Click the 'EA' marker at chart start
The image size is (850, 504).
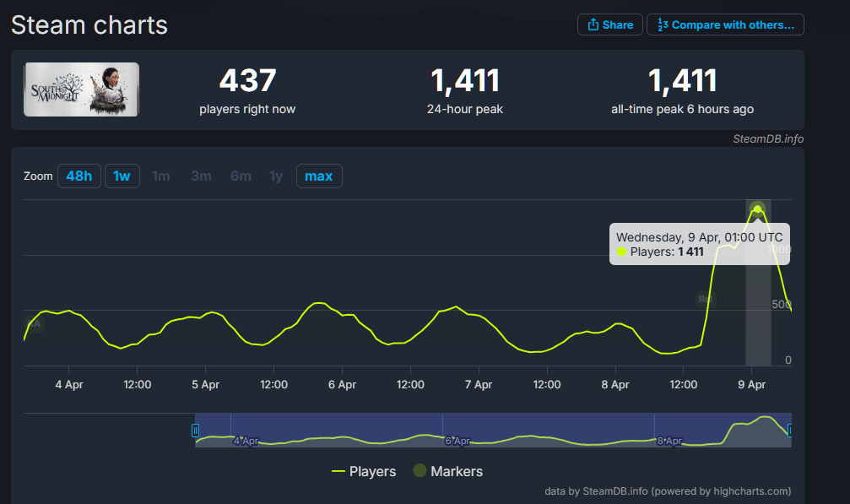point(34,324)
